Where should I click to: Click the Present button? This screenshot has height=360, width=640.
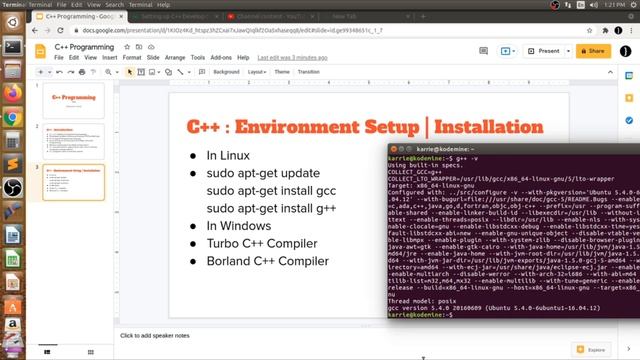[544, 51]
